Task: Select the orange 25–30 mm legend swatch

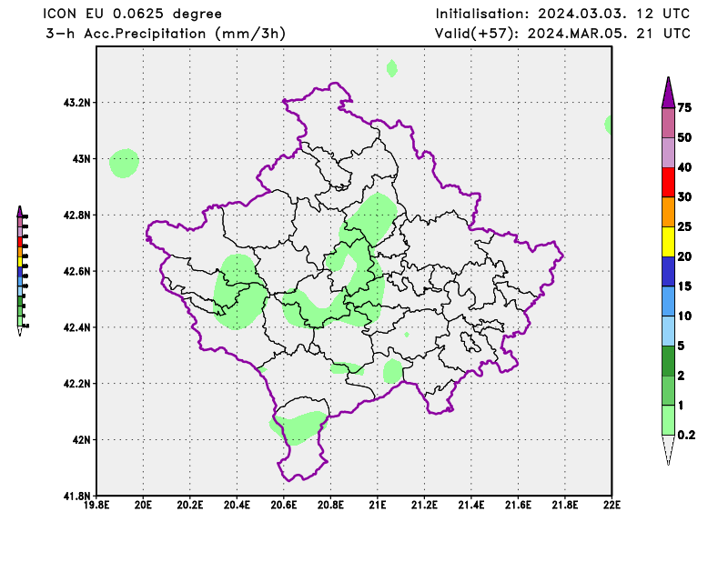Action: 668,212
